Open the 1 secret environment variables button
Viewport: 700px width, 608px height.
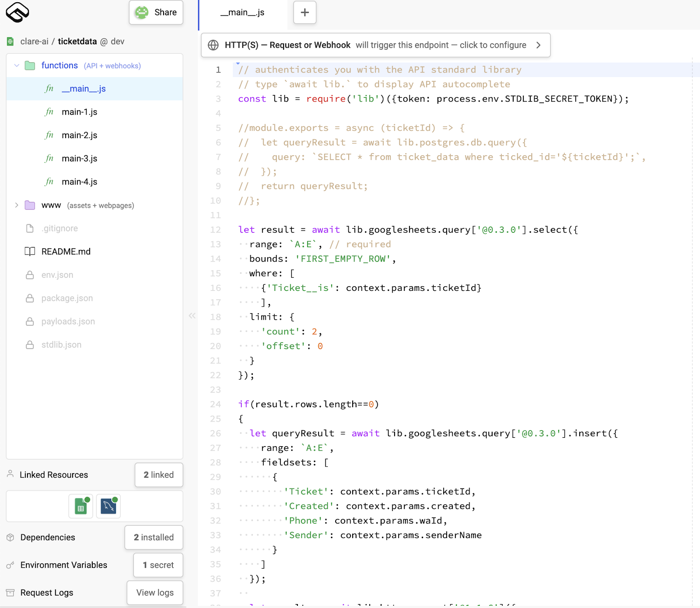click(158, 565)
